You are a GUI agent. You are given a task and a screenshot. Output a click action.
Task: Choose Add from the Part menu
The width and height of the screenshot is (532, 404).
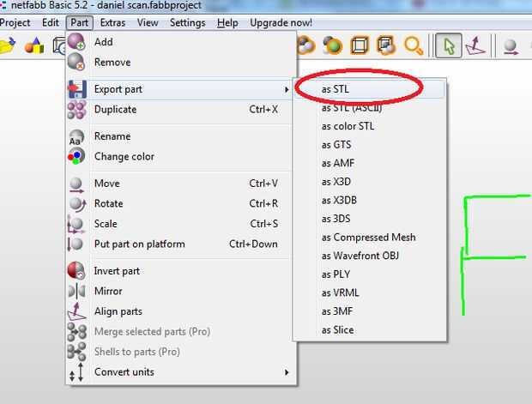point(181,42)
